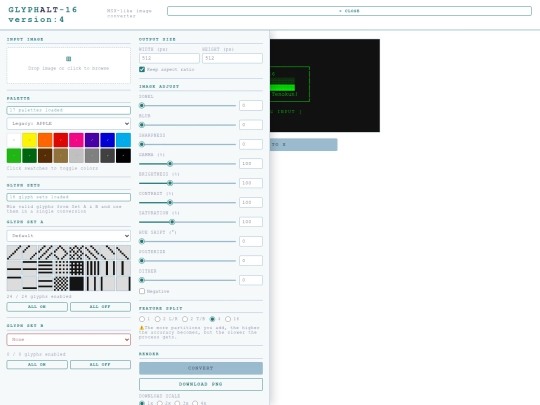Click the Saturation slider handle

[x=172, y=222]
